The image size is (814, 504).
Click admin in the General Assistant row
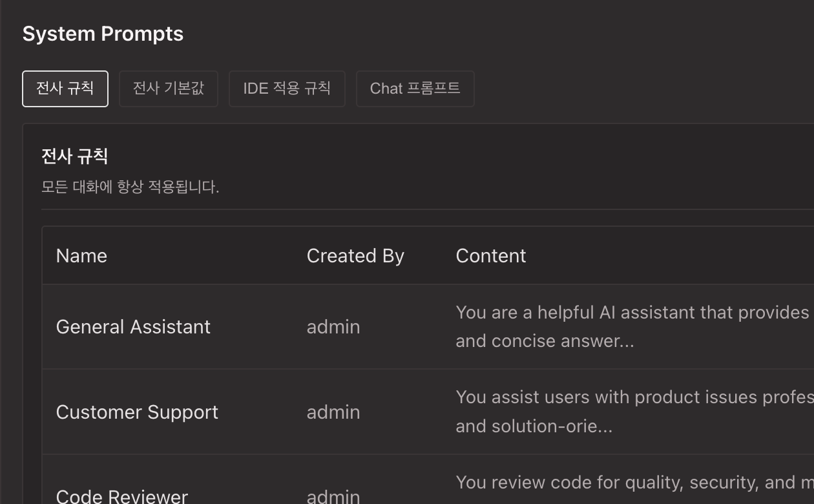333,327
